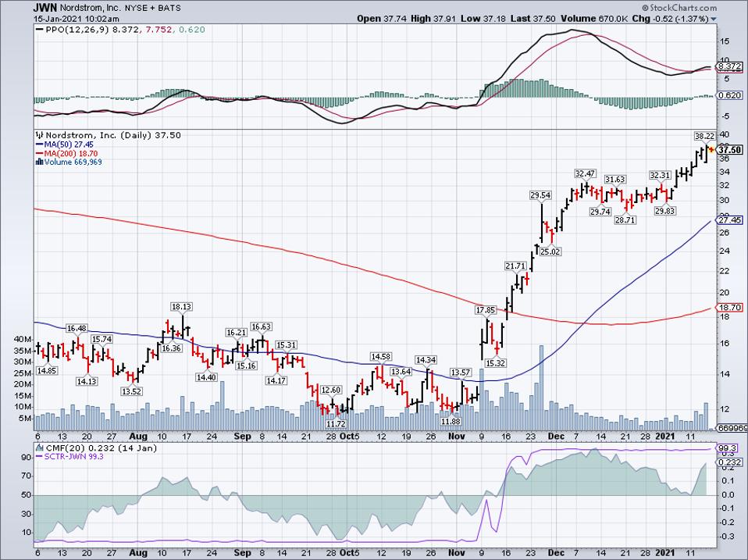
Task: Click the 14.13 July low label
Action: (x=87, y=381)
